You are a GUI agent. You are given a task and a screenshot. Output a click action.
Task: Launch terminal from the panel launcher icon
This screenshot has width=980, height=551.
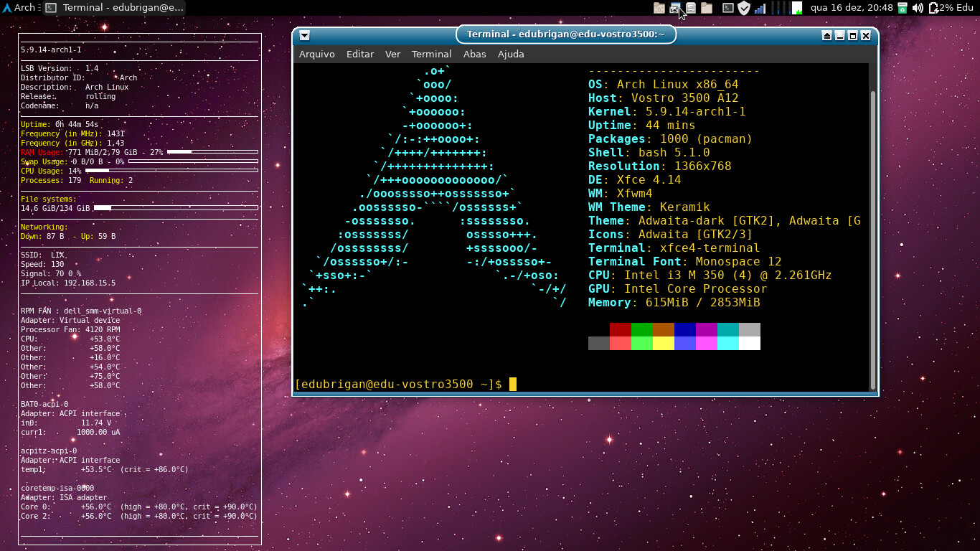727,8
